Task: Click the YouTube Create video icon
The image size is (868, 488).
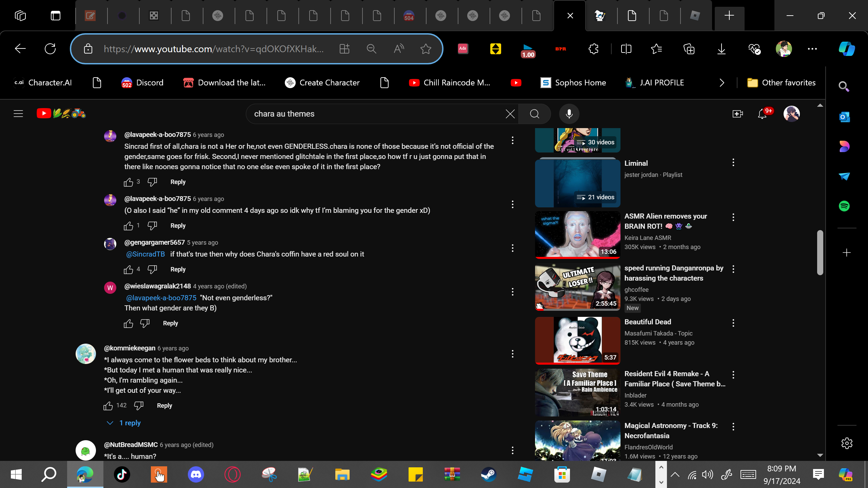Action: coord(737,114)
